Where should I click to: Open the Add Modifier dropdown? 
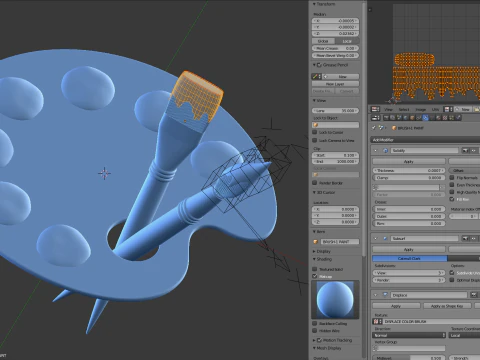[425, 140]
